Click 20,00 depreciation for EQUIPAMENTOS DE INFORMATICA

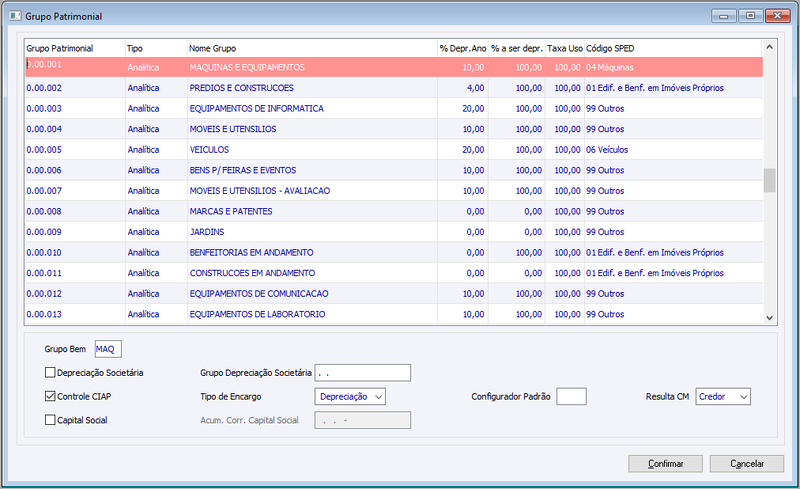pos(473,108)
